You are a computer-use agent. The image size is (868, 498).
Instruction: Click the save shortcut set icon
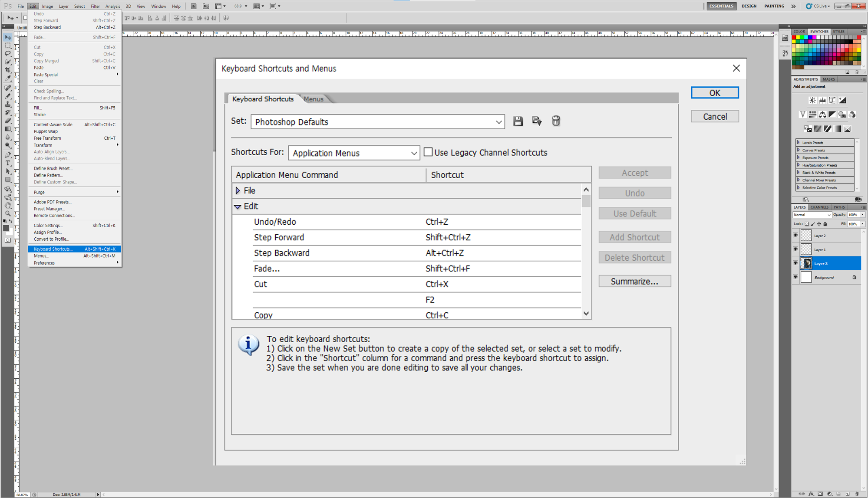518,121
